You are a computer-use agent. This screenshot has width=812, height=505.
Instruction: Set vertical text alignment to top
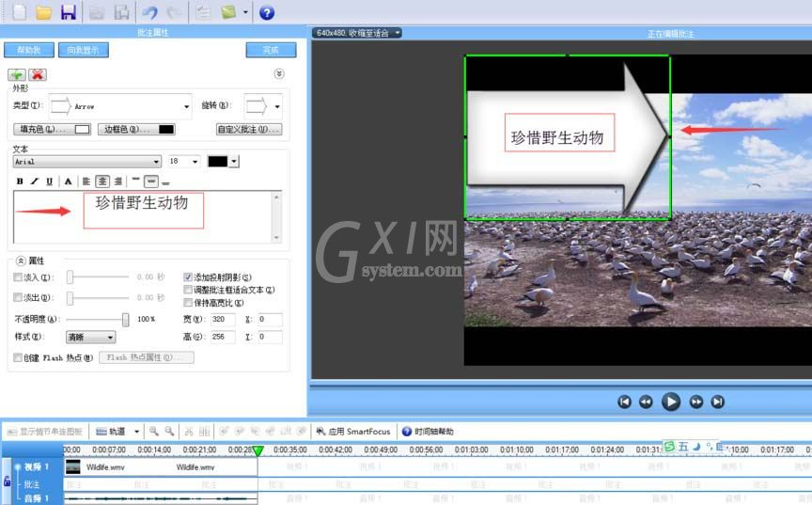(135, 180)
